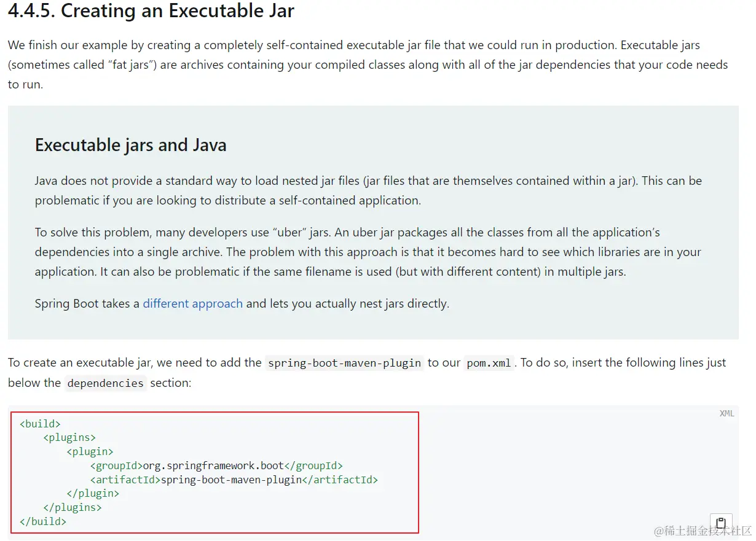Open the "different approach" link
Viewport: 756px width, 541px height.
click(192, 303)
